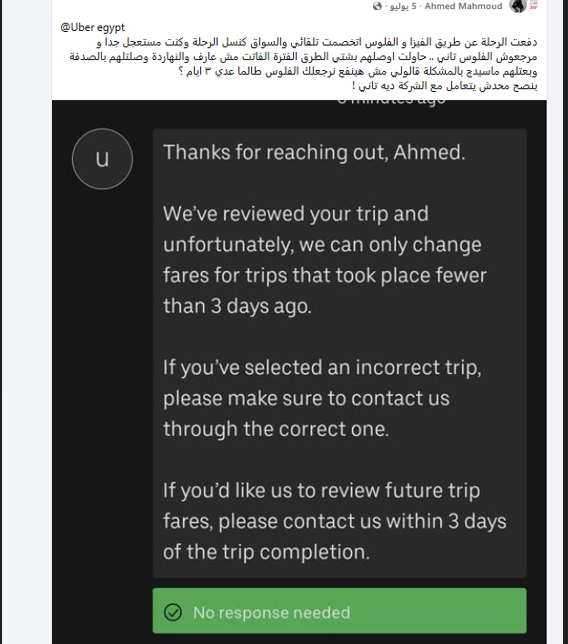Open the post date '5 يوليو' link
The width and height of the screenshot is (568, 644).
tap(403, 6)
